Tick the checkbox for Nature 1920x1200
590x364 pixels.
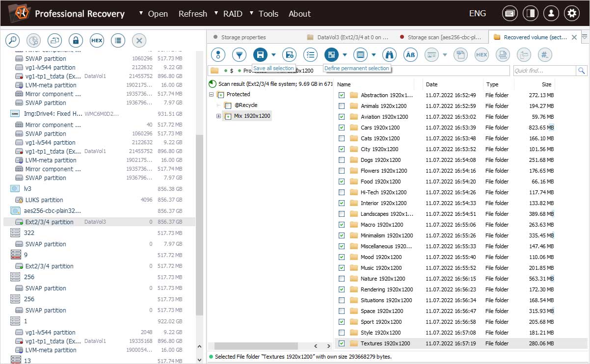coord(342,279)
